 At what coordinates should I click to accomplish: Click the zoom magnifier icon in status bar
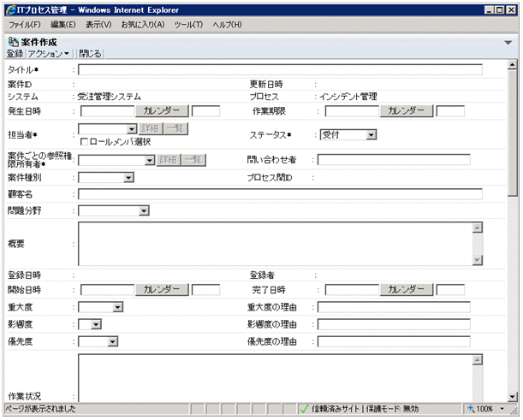(472, 409)
